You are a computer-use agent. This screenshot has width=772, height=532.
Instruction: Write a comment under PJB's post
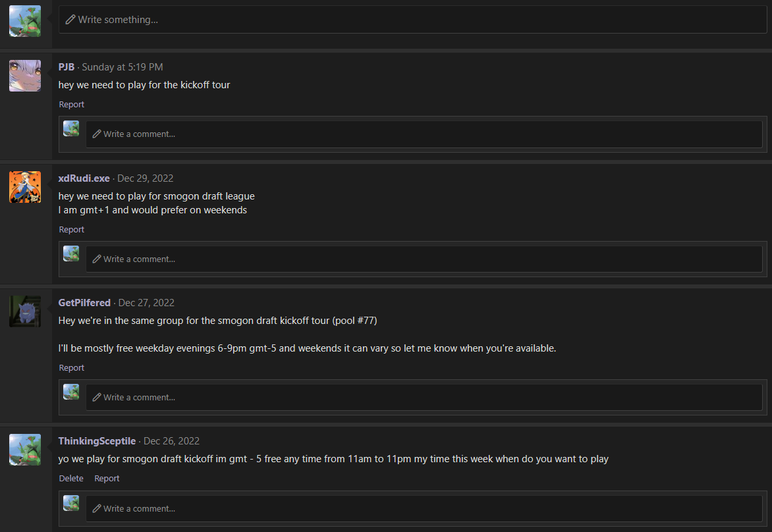coord(424,134)
